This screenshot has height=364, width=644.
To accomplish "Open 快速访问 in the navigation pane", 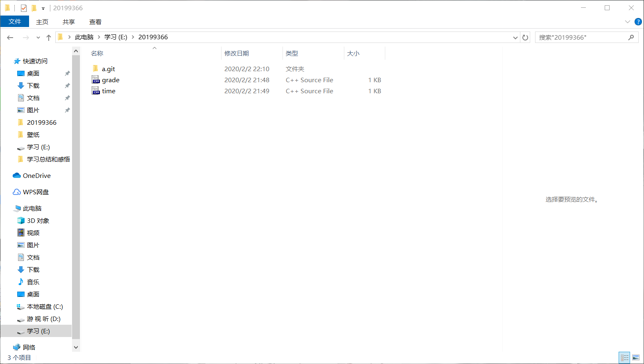I will pyautogui.click(x=35, y=61).
